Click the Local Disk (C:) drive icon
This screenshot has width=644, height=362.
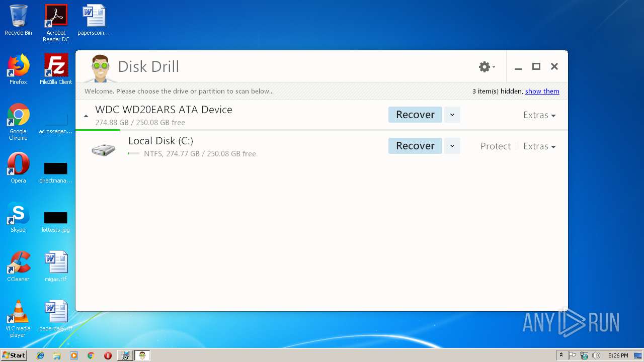103,149
